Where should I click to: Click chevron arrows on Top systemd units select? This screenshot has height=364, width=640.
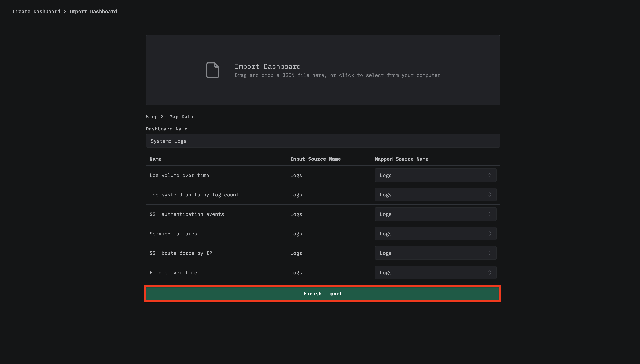489,195
